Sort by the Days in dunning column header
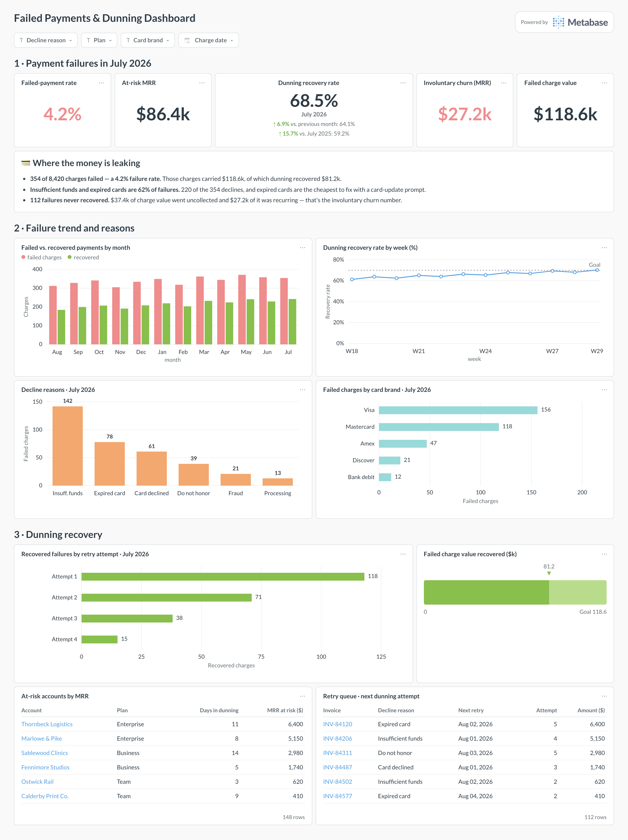628x840 pixels. click(219, 711)
